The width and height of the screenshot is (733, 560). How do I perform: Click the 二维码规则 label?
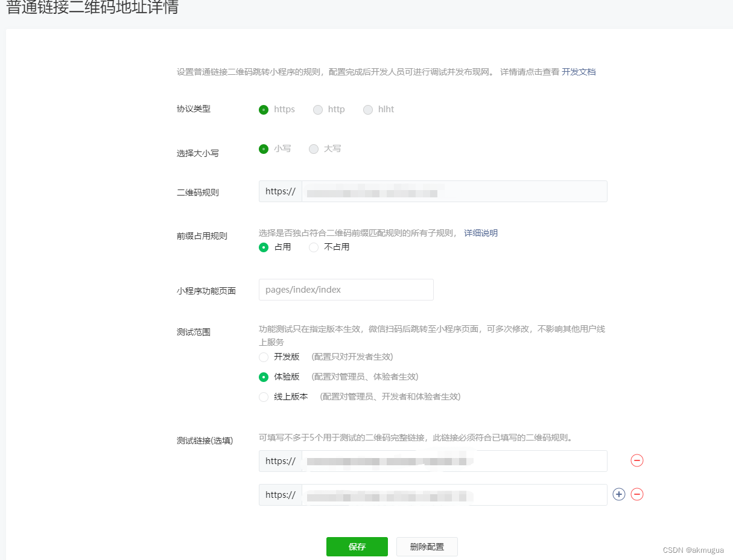198,192
